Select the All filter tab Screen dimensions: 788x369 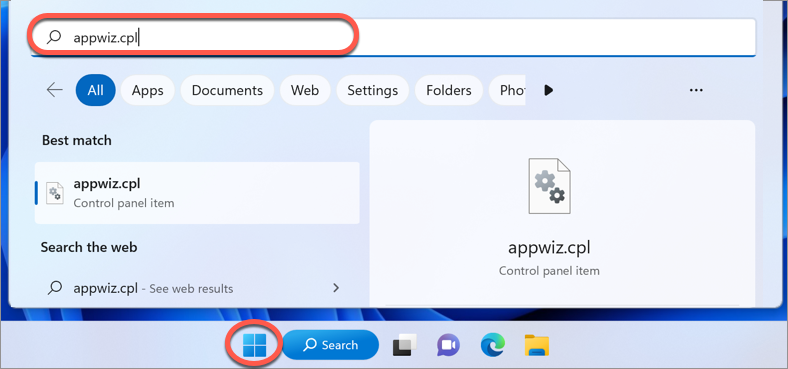coord(95,90)
